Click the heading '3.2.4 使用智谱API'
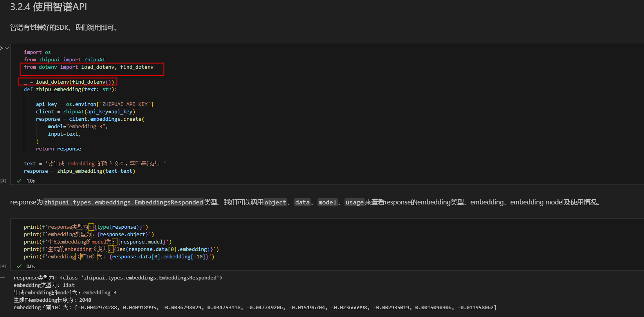Image resolution: width=644 pixels, height=317 pixels. [x=49, y=7]
